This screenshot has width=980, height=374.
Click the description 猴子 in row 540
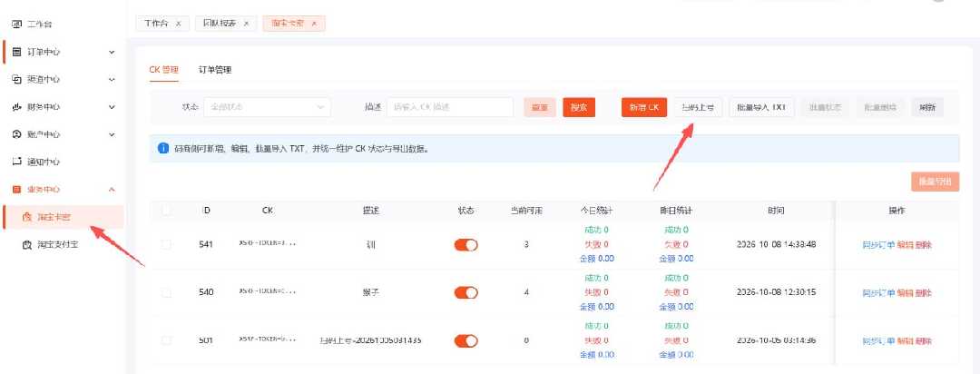coord(370,292)
